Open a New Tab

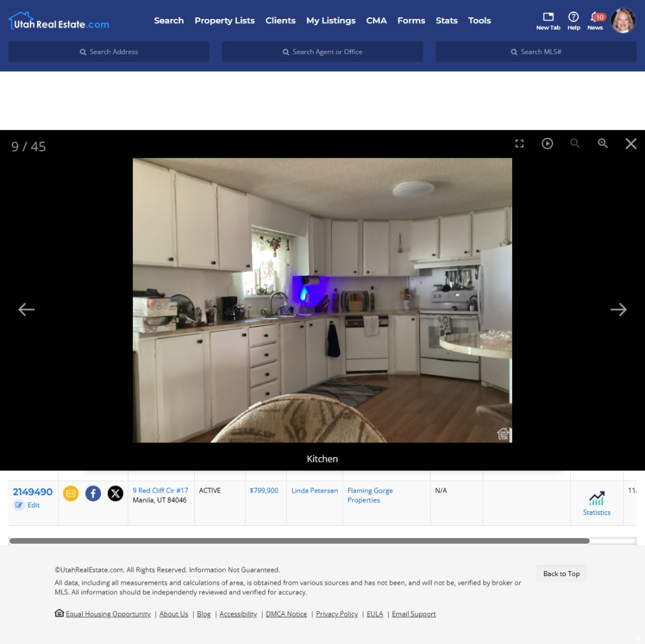[548, 20]
